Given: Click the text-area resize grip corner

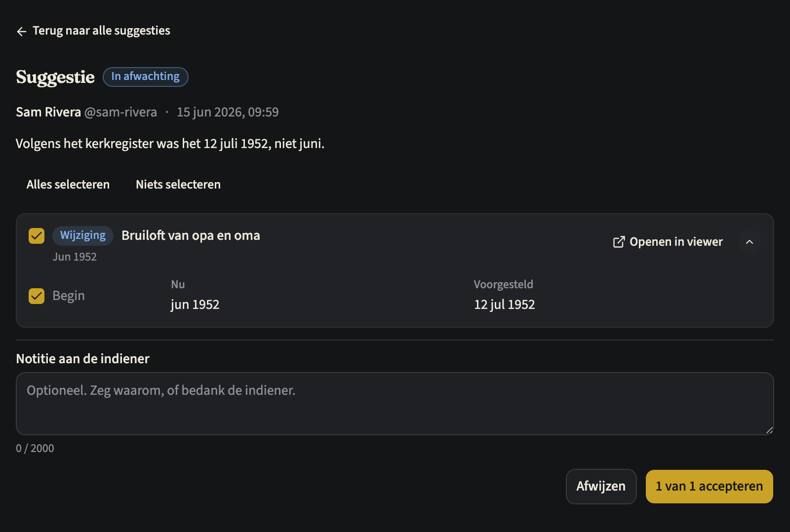Looking at the screenshot, I should (769, 430).
